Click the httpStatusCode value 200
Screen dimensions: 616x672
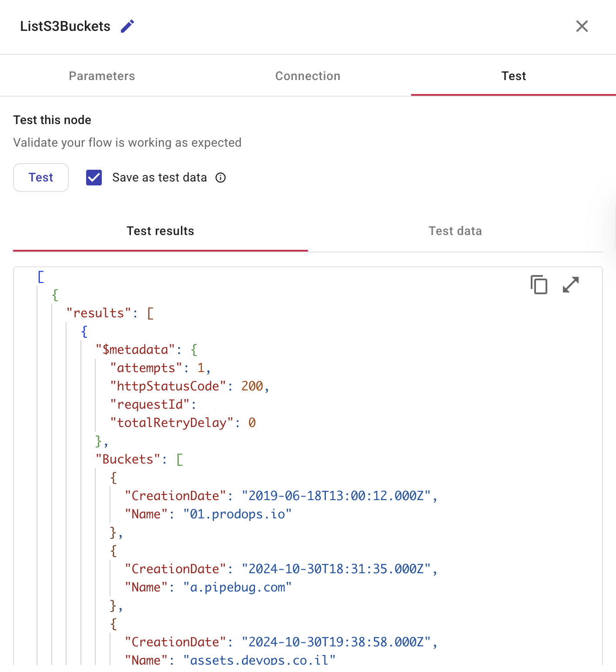252,386
